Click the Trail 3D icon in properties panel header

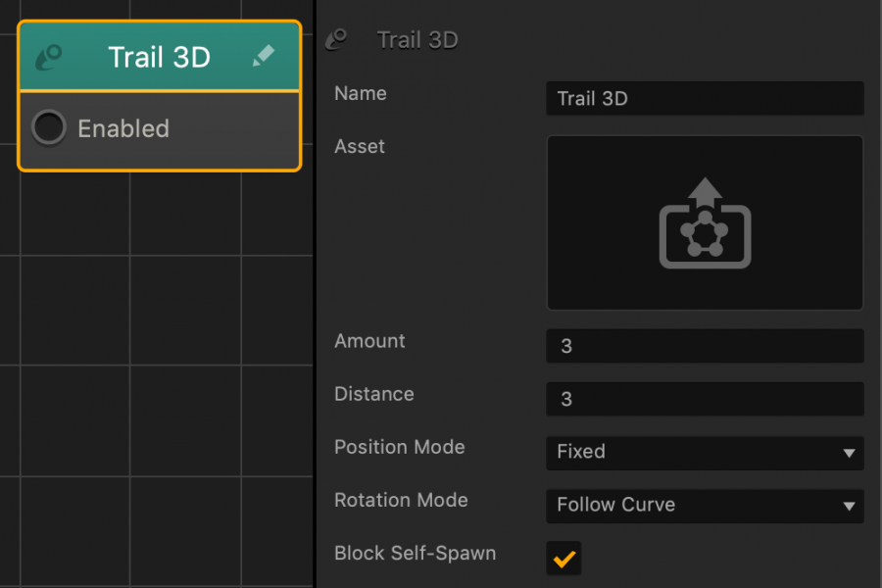point(337,37)
